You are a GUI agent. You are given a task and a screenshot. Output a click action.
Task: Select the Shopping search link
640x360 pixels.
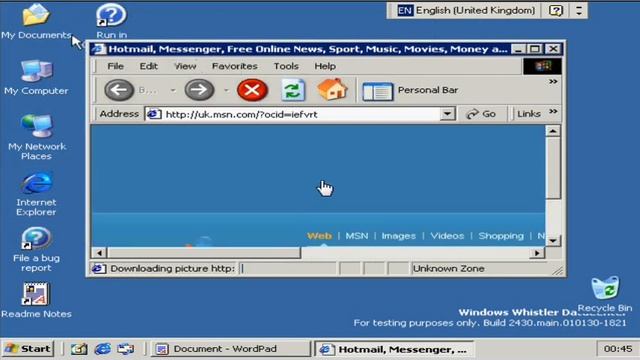[501, 236]
